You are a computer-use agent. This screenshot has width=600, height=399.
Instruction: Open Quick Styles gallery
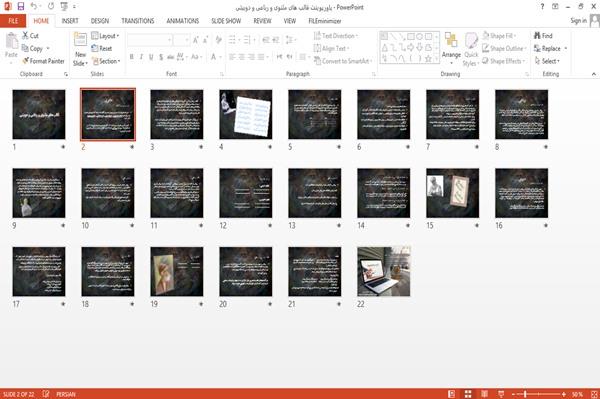click(471, 50)
